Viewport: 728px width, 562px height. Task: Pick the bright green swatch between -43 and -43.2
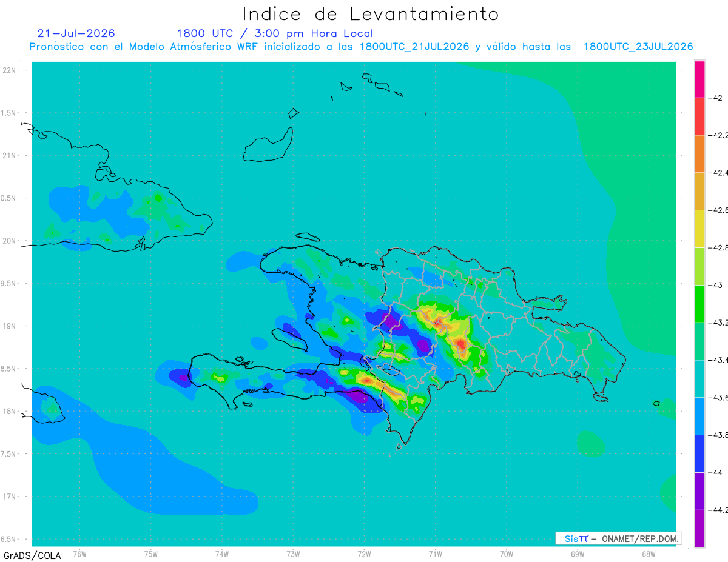click(699, 304)
